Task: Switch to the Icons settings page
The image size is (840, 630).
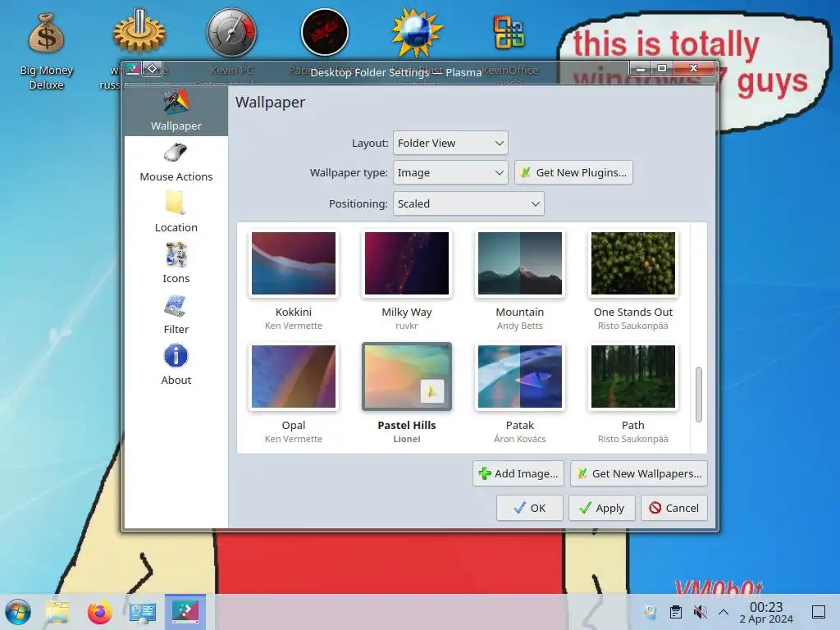Action: click(x=176, y=263)
